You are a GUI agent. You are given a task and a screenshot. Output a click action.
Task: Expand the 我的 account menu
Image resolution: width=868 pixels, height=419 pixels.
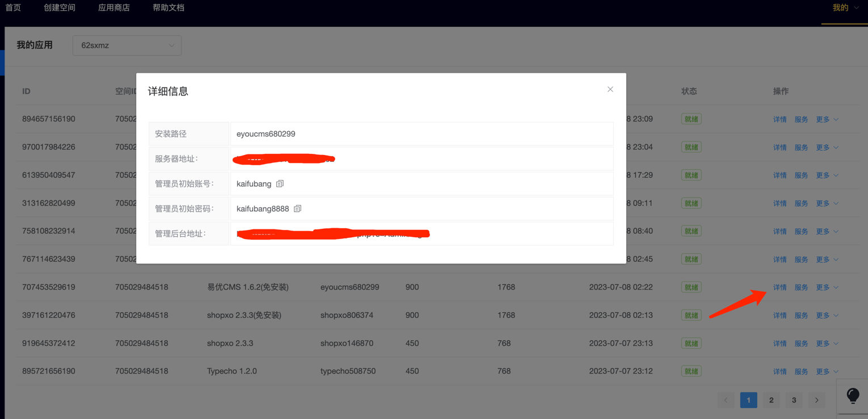point(845,8)
